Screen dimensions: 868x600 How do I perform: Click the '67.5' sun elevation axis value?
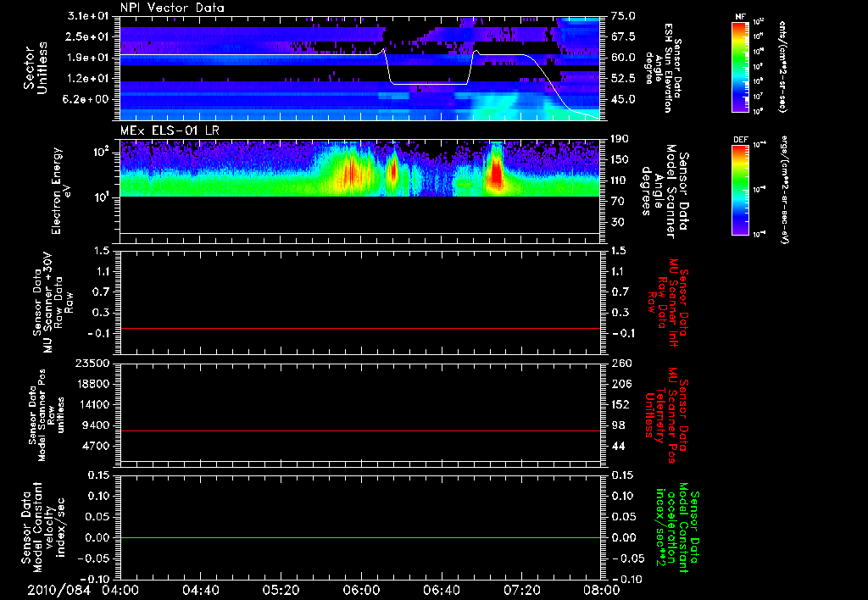pos(623,36)
